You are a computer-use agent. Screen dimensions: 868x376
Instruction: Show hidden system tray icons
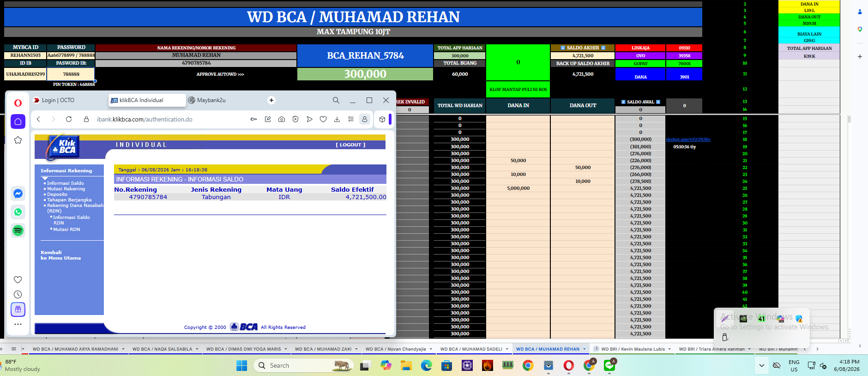(x=761, y=365)
